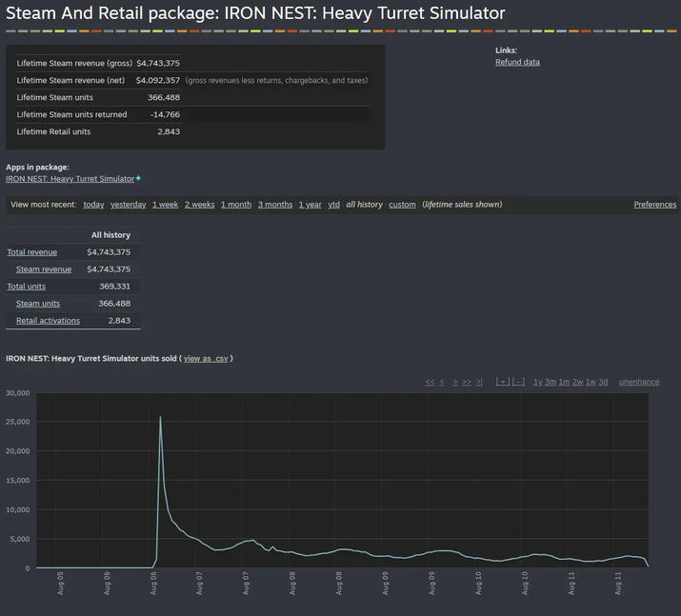Select the 3 months view
The width and height of the screenshot is (681, 616).
point(275,205)
